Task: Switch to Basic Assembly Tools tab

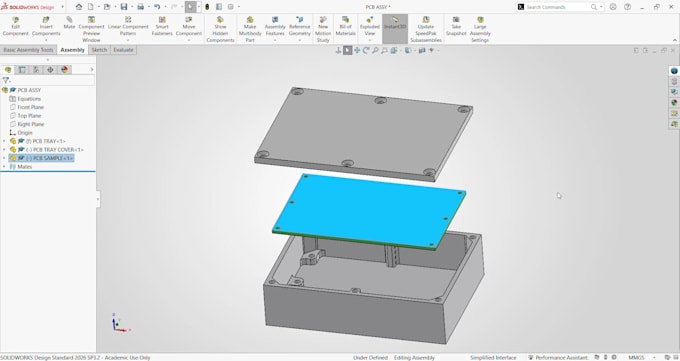Action: pos(28,50)
